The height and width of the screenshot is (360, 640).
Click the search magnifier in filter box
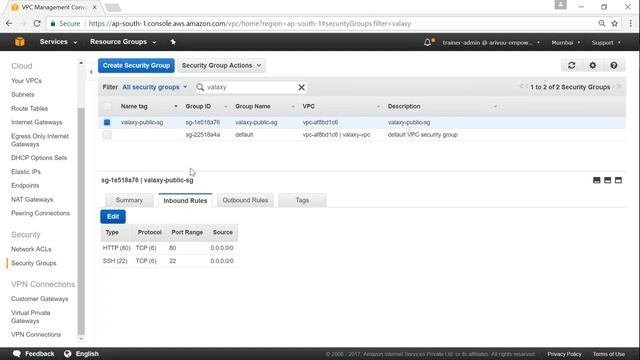click(x=200, y=87)
